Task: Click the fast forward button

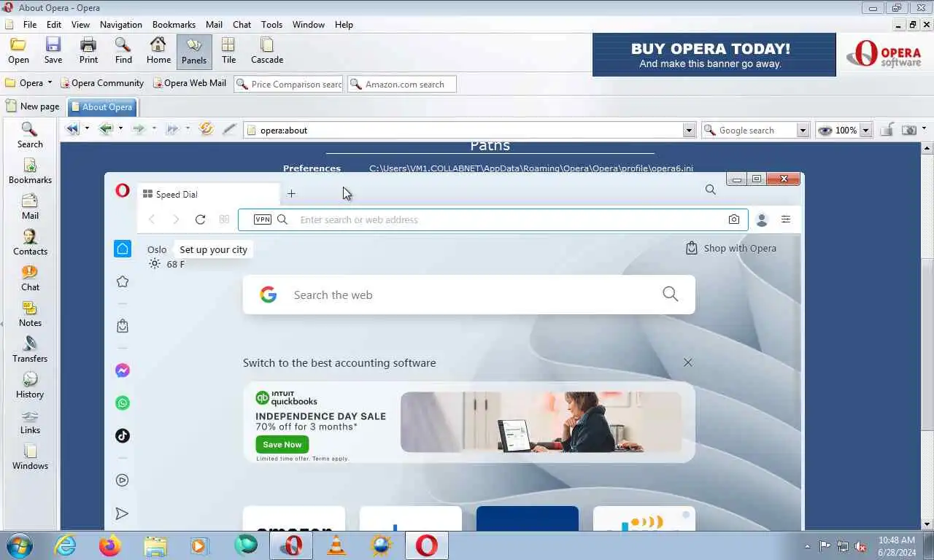Action: [x=172, y=130]
